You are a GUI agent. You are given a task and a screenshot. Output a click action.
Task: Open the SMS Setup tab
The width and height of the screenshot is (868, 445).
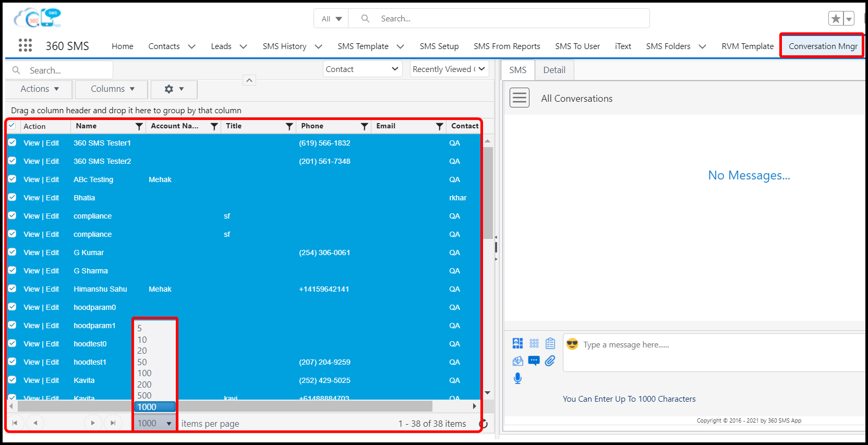(x=439, y=46)
